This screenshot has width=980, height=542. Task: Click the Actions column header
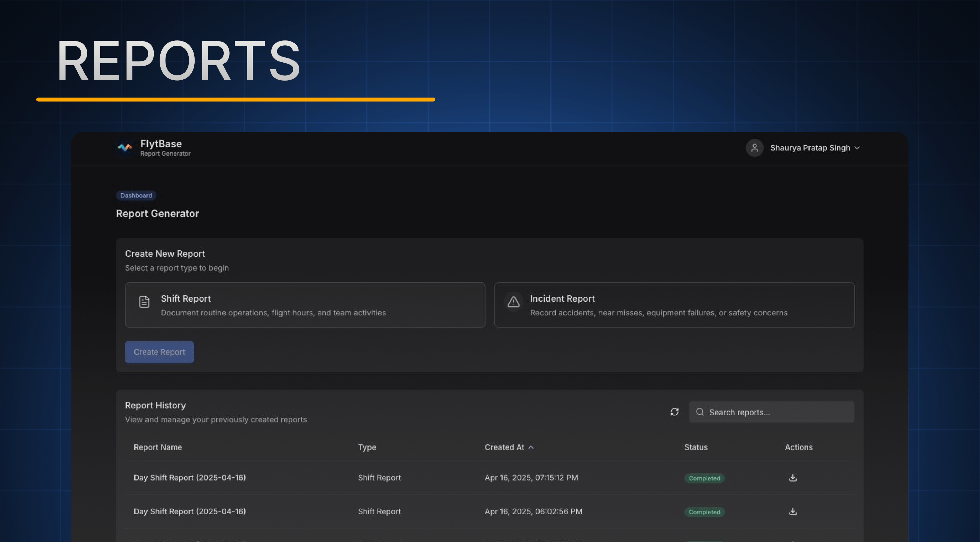(799, 447)
